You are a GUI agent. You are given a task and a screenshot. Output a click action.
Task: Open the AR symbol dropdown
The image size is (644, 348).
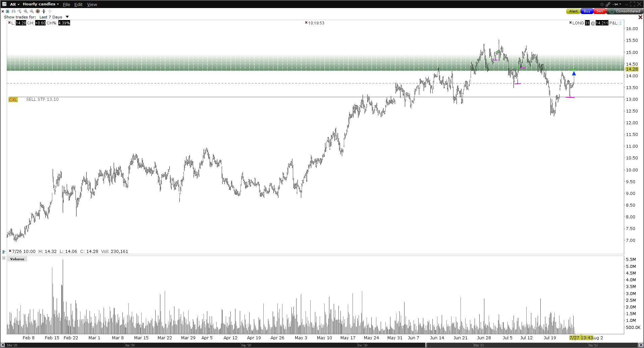tap(15, 4)
